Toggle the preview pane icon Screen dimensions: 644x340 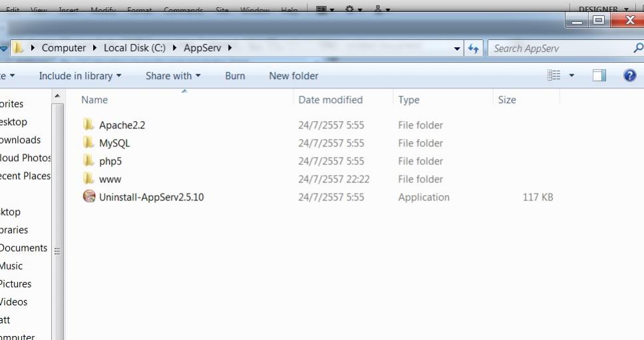tap(599, 75)
